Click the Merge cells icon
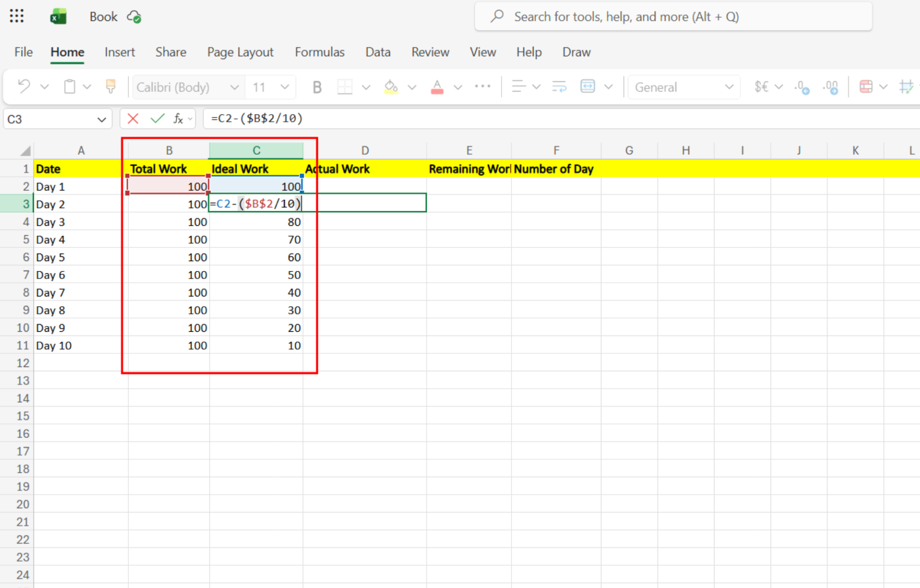 click(588, 87)
